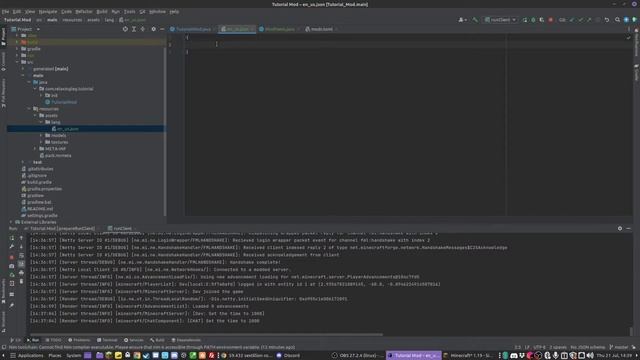Expand the gradle folder in project tree
This screenshot has height=360, width=640.
18,49
